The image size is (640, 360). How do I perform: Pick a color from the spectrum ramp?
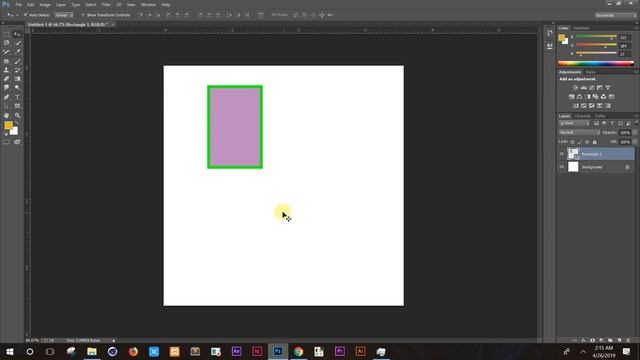pyautogui.click(x=596, y=63)
